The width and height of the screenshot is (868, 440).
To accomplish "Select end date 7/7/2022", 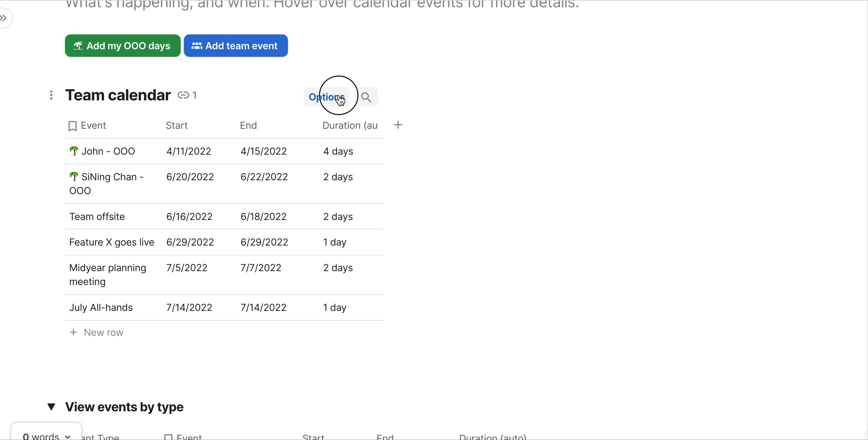I will 261,268.
